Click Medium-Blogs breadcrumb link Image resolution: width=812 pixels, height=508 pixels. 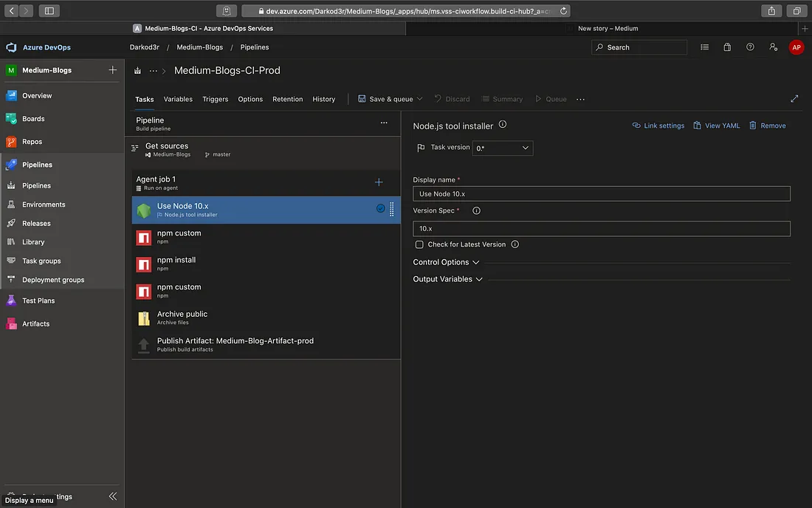200,47
